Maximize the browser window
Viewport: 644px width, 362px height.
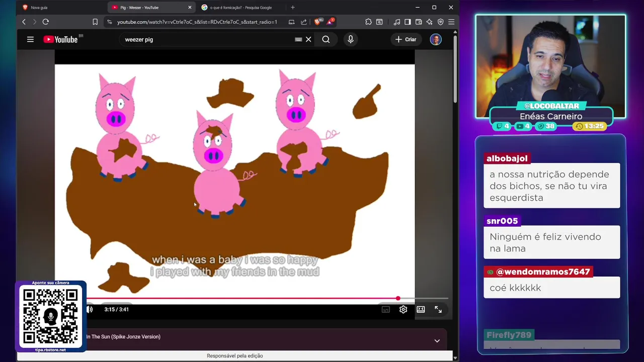(434, 8)
